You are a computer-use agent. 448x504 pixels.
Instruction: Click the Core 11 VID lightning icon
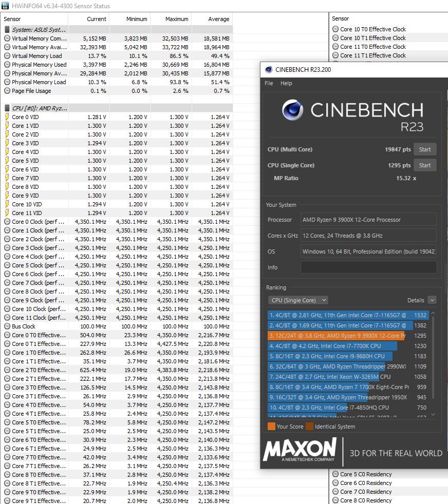pyautogui.click(x=7, y=213)
